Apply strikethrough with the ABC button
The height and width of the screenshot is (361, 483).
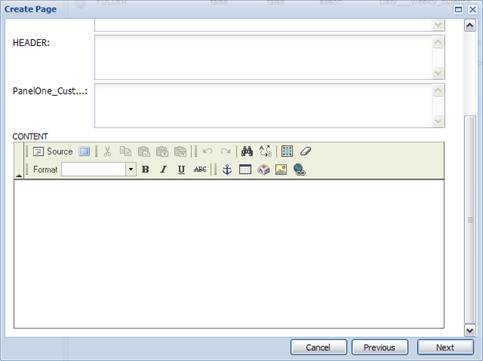click(x=200, y=169)
